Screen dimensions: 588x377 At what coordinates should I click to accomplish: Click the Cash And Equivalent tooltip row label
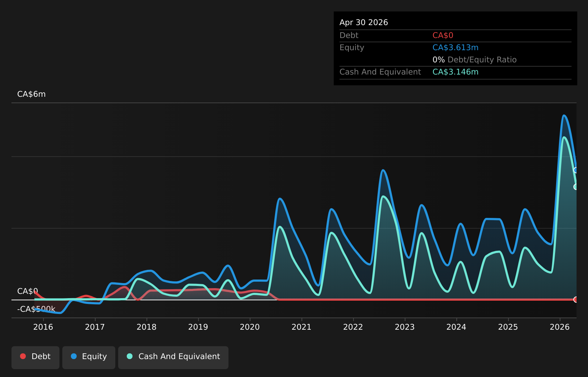(380, 72)
